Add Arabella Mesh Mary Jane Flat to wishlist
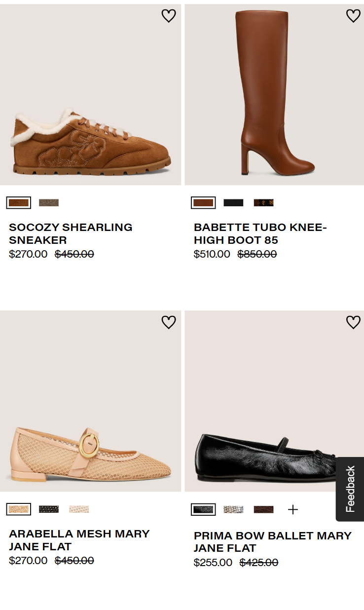364x610 pixels. [169, 322]
